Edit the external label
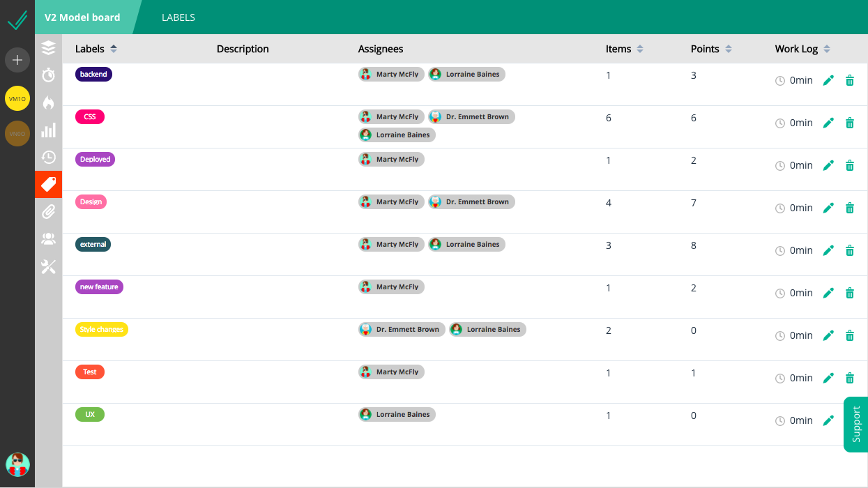This screenshot has width=868, height=488. pos(828,250)
